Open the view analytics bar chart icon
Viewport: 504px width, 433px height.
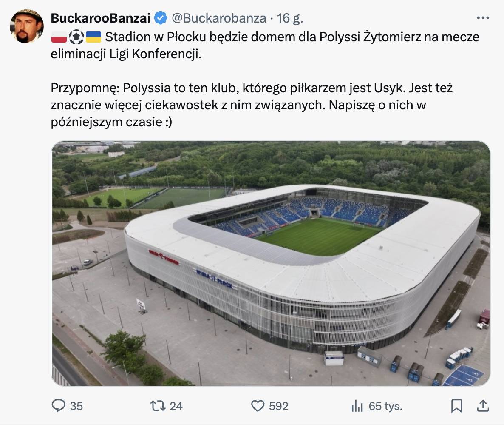357,406
